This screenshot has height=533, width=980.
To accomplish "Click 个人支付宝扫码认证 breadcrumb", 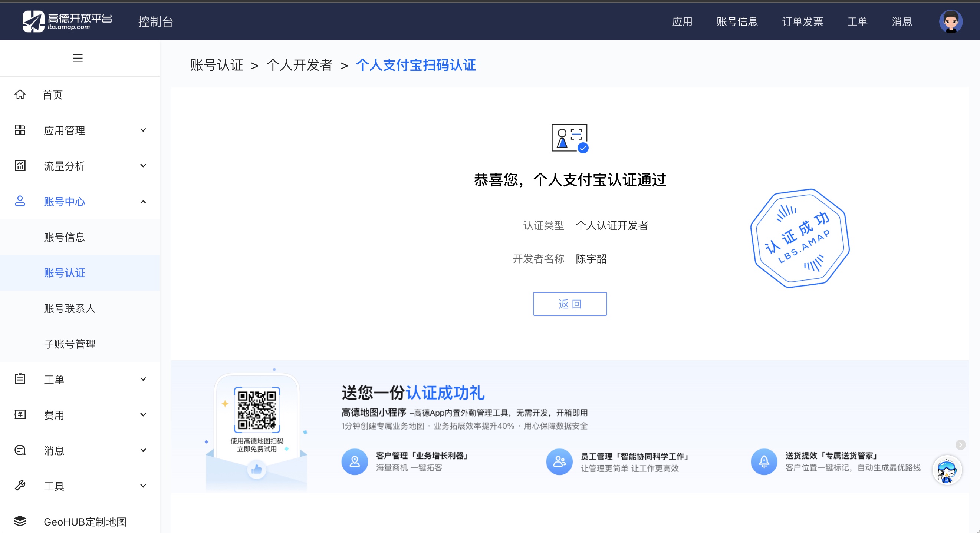I will pos(416,65).
